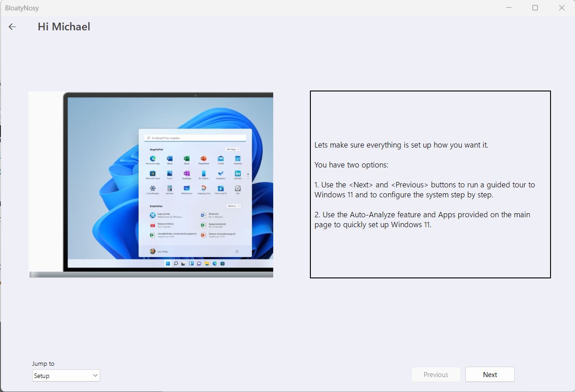Image resolution: width=575 pixels, height=392 pixels.
Task: Maximize the BloatyNosy window
Action: [535, 8]
